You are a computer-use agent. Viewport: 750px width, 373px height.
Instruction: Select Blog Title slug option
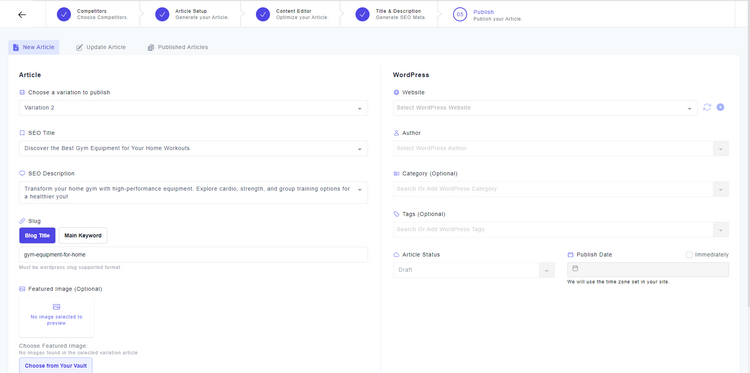click(x=37, y=235)
